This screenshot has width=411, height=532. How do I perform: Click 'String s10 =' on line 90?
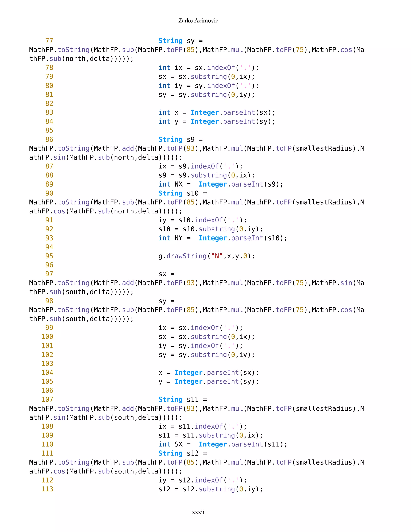pos(183,193)
